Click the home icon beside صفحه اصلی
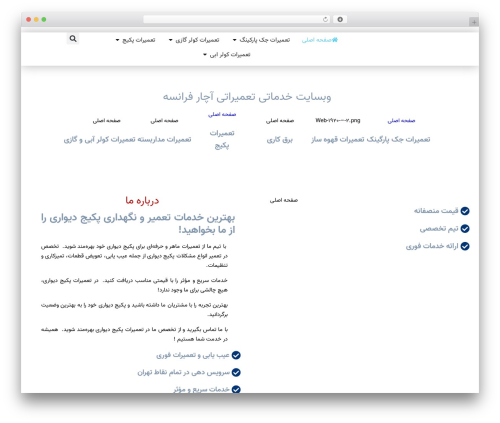The width and height of the screenshot is (500, 423). (335, 40)
